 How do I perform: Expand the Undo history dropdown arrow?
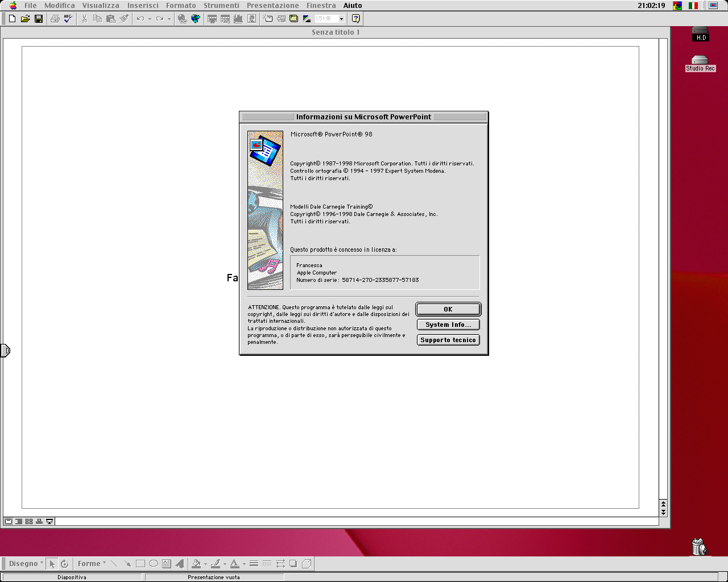(x=150, y=19)
